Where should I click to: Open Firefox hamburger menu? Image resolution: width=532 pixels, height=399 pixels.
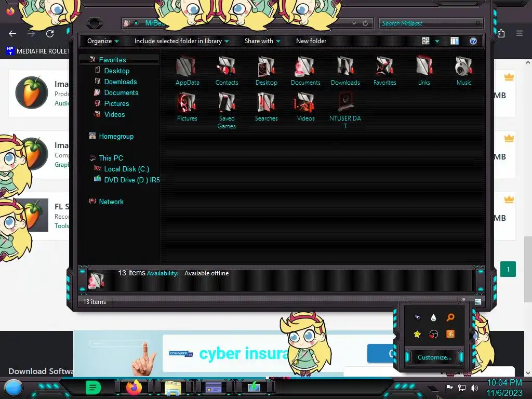point(520,33)
